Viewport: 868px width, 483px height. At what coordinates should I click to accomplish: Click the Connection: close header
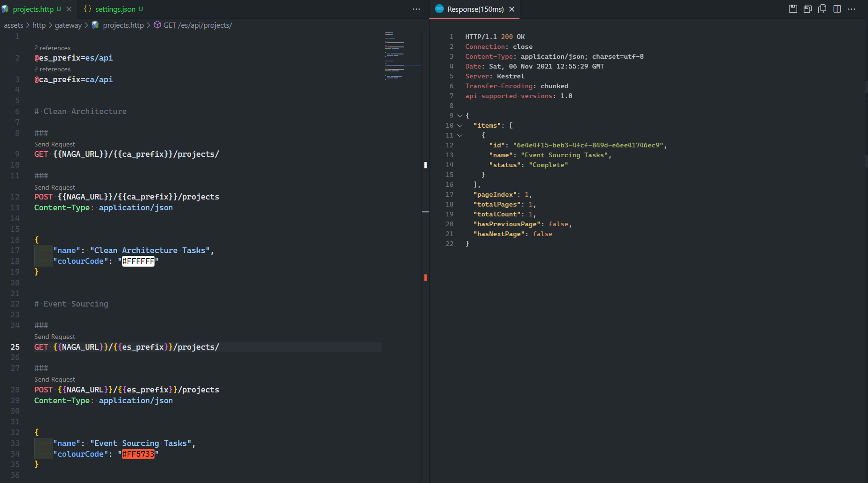(x=499, y=46)
